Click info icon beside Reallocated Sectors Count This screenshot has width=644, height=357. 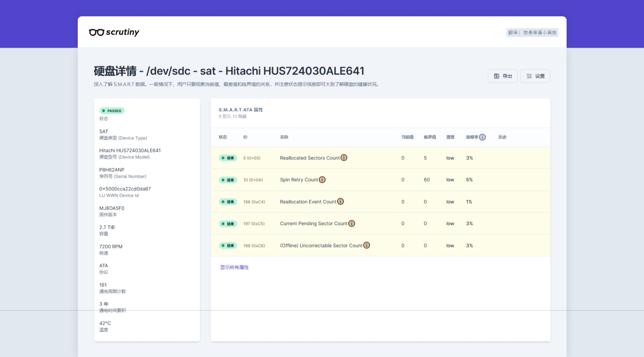click(x=344, y=158)
